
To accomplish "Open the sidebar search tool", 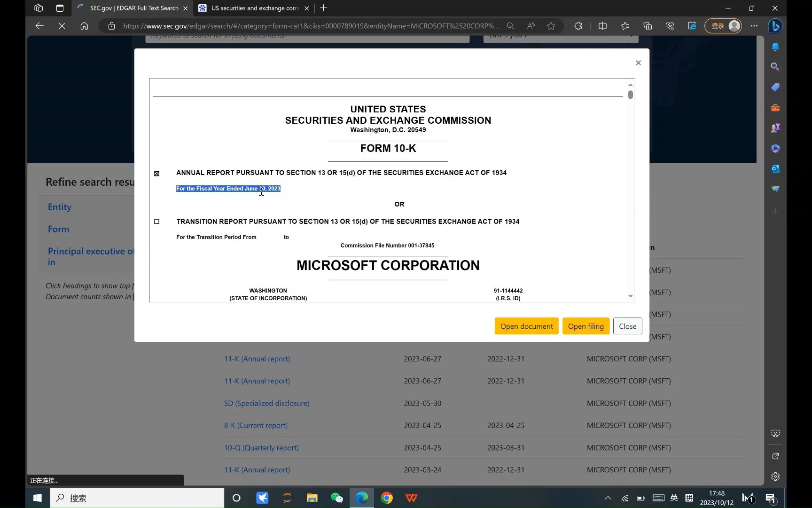I will coord(775,67).
